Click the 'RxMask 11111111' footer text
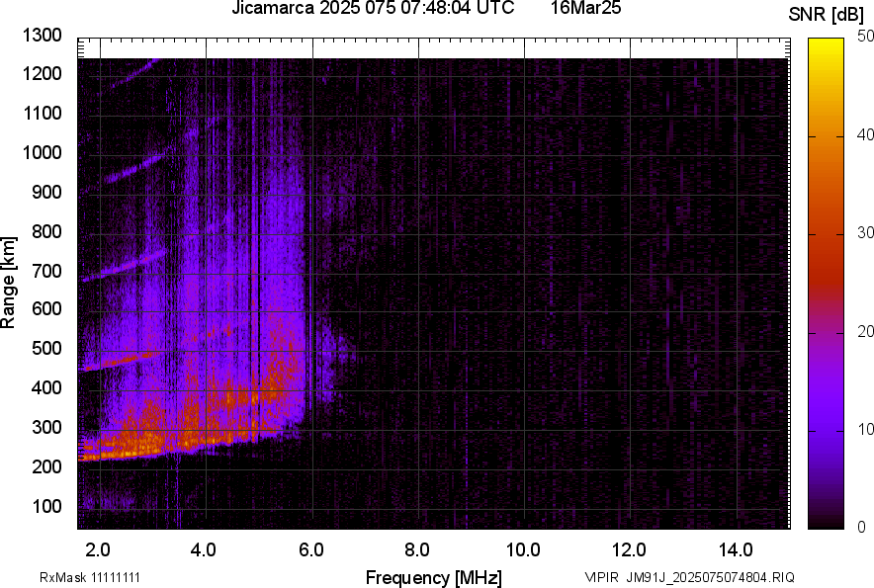This screenshot has width=874, height=588. (90, 577)
